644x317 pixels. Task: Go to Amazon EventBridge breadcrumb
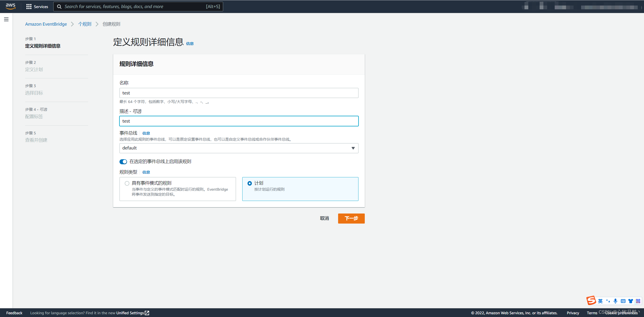tap(46, 24)
